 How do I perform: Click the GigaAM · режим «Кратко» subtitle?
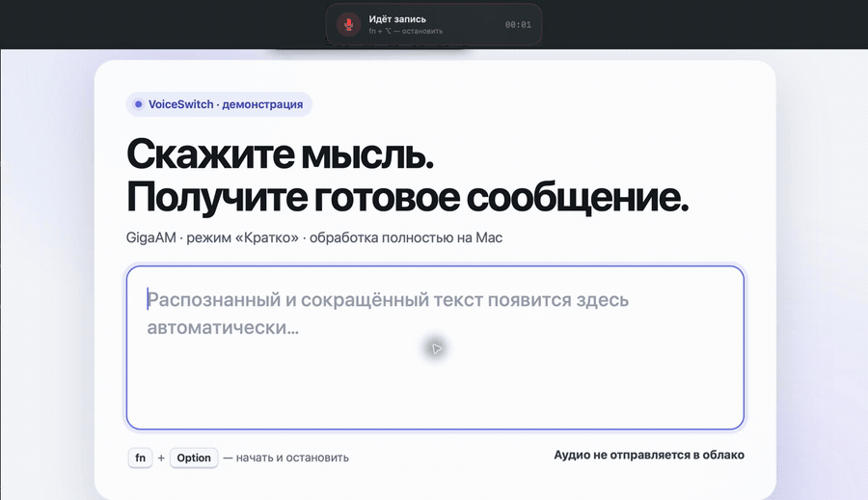[x=313, y=237]
